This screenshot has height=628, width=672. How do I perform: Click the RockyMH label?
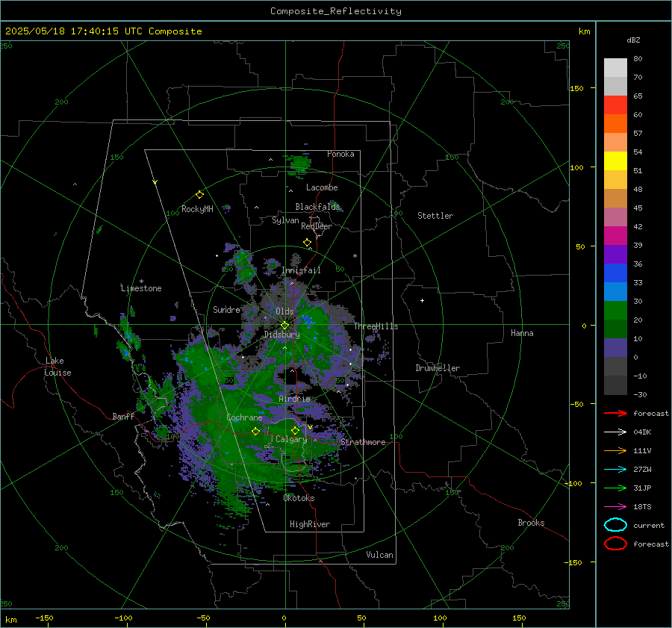(197, 209)
